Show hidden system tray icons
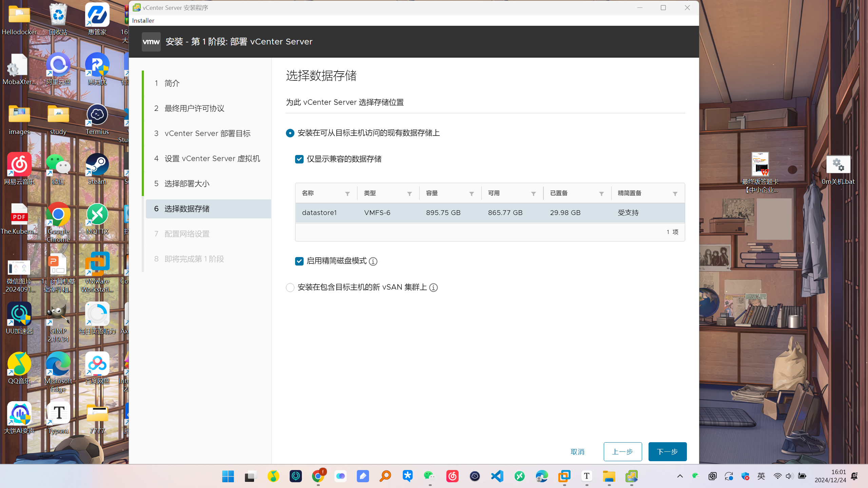The width and height of the screenshot is (868, 488). pyautogui.click(x=680, y=476)
